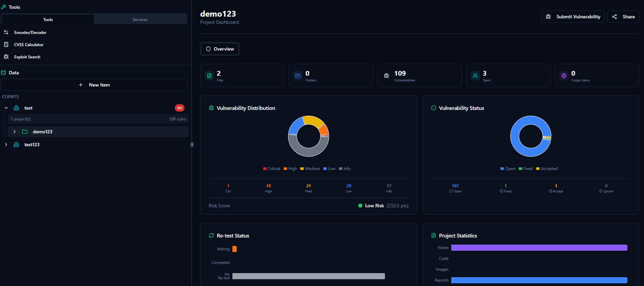Viewport: 644px width, 286px height.
Task: Click the document icon beside Project Statistics
Action: click(x=434, y=235)
